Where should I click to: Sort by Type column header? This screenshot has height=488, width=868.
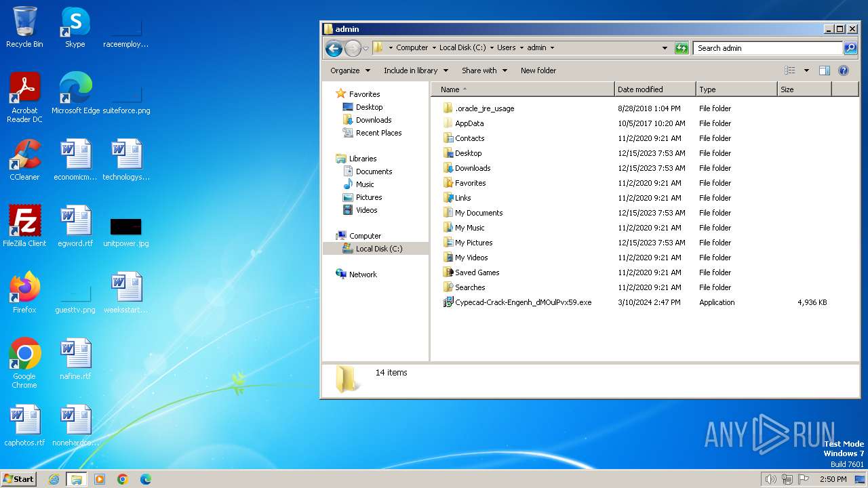point(736,89)
